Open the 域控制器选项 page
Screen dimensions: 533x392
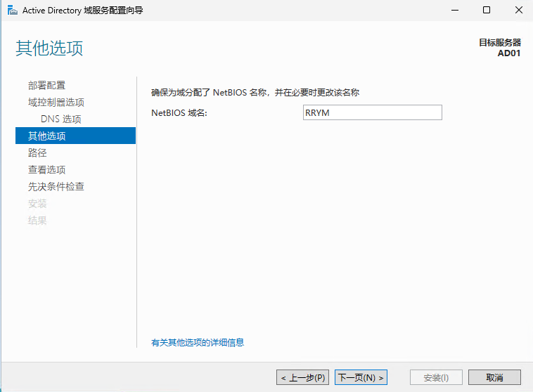click(x=56, y=103)
